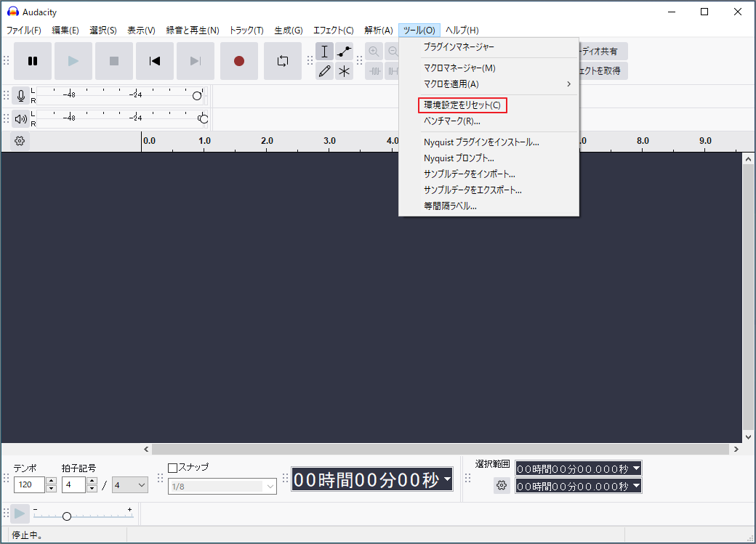Adjust the recording level slider knob
This screenshot has height=544, width=756.
coord(197,96)
